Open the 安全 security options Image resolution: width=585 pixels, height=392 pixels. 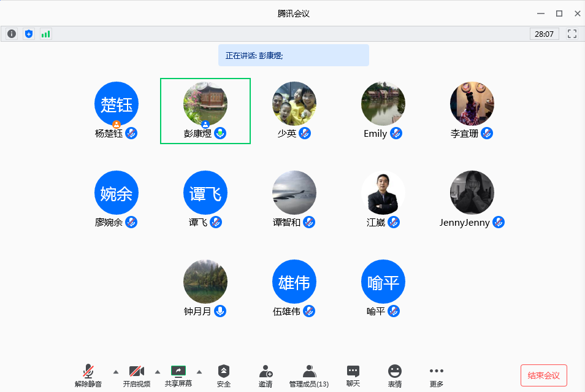[224, 375]
